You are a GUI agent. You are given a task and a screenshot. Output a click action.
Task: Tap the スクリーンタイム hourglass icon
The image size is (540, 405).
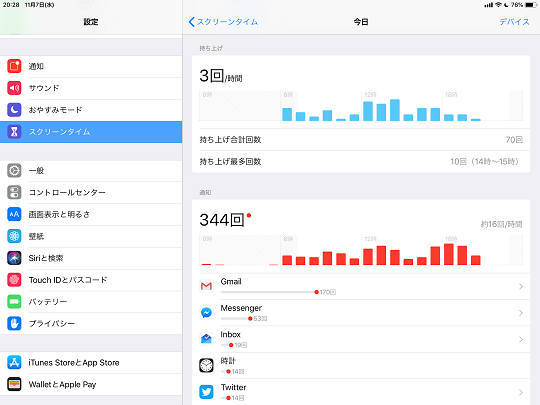pyautogui.click(x=14, y=132)
